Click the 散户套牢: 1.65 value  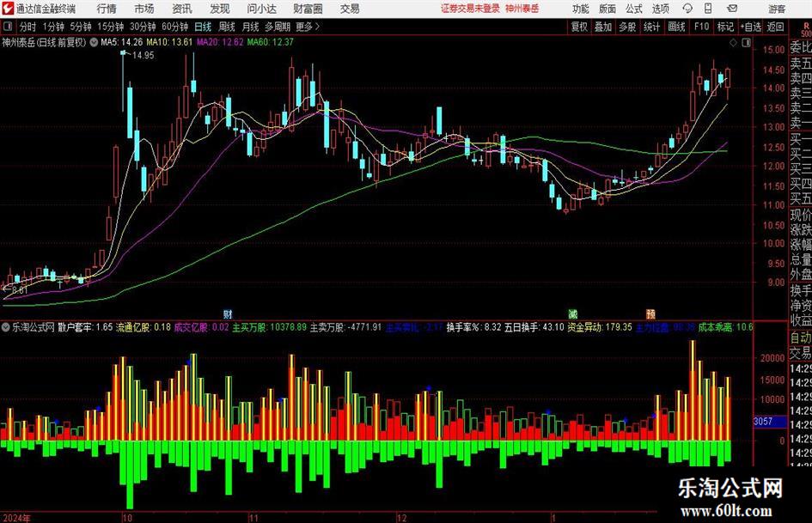[x=85, y=327]
